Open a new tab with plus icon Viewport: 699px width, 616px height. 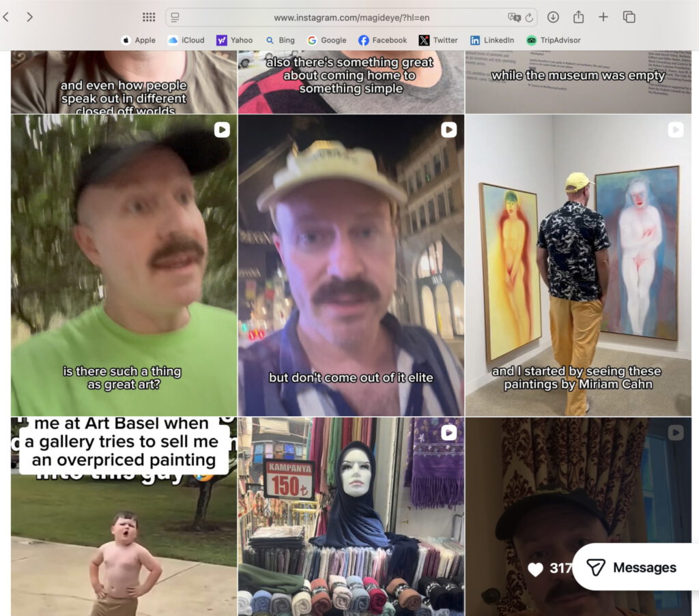tap(603, 17)
